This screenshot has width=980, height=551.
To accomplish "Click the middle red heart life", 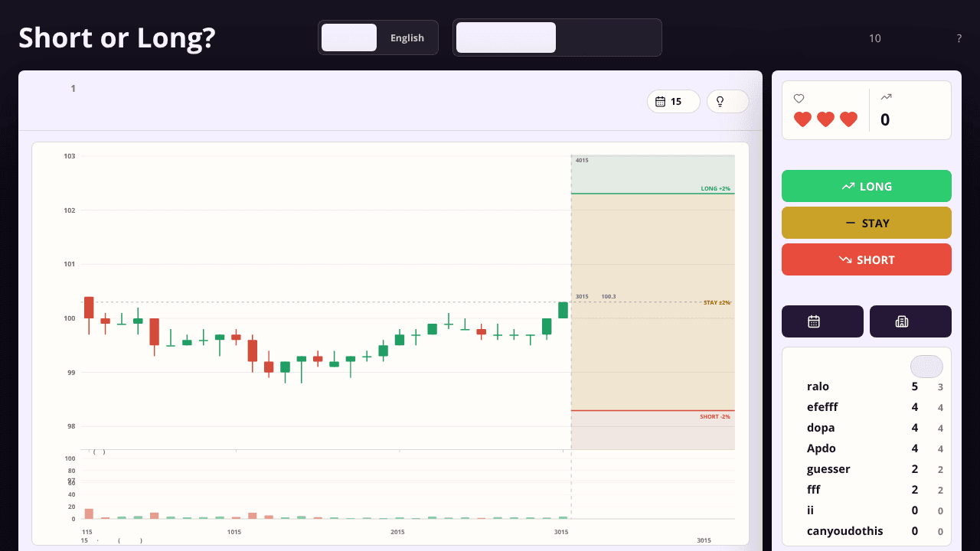I will (825, 119).
